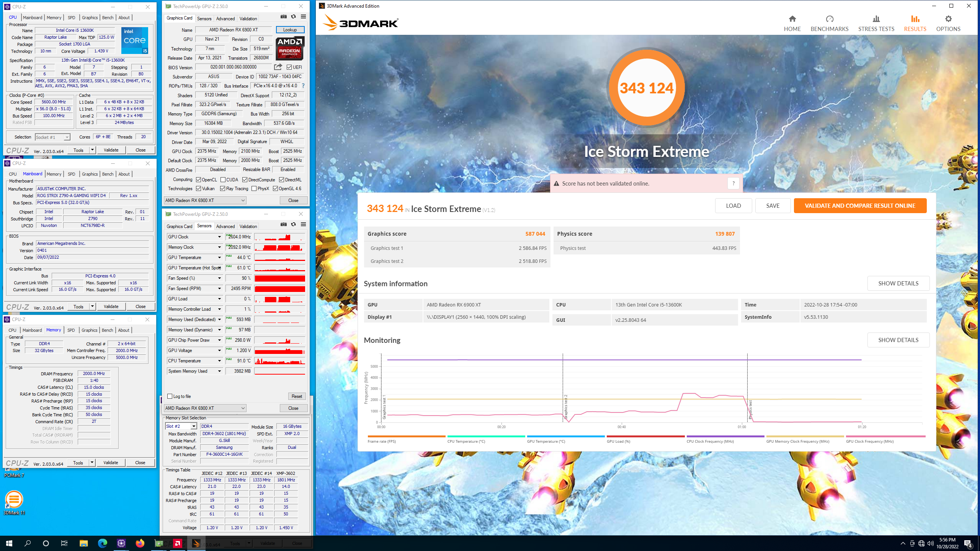Image resolution: width=980 pixels, height=551 pixels.
Task: Launch Firefox from the taskbar
Action: (x=140, y=543)
